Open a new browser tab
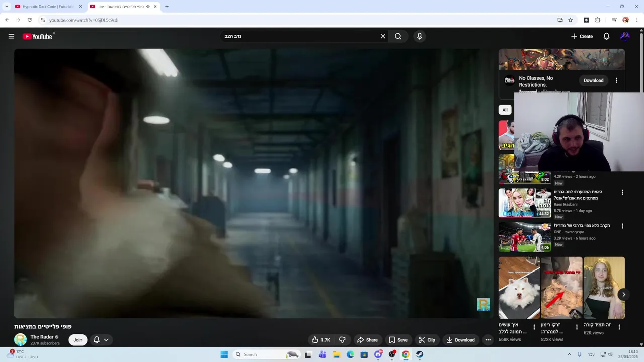This screenshot has width=644, height=362. coord(167,7)
